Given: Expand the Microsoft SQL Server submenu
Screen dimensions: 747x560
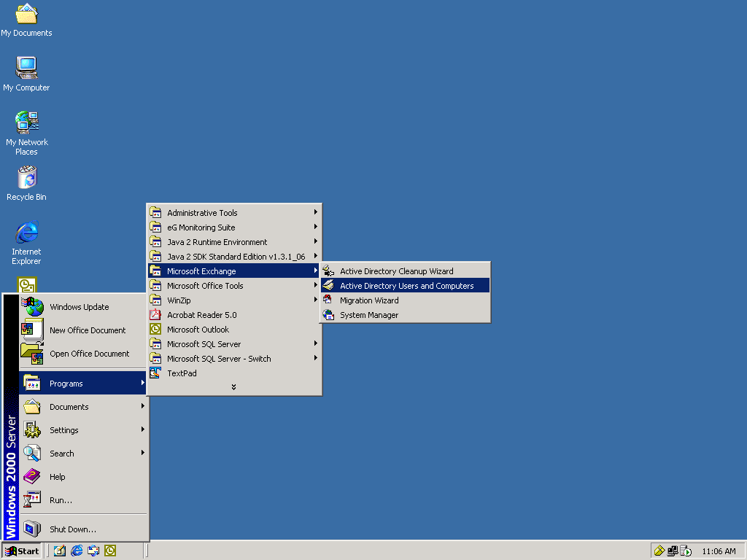Looking at the screenshot, I should coord(234,344).
